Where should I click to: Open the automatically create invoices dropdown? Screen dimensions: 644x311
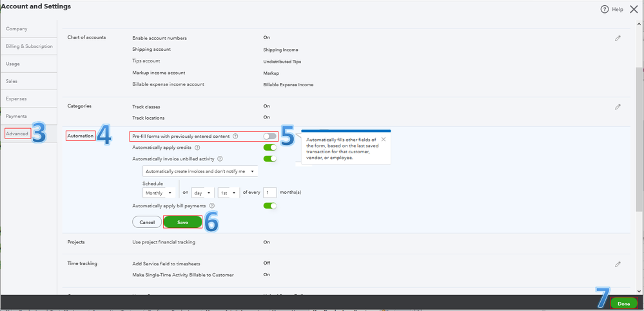[200, 171]
